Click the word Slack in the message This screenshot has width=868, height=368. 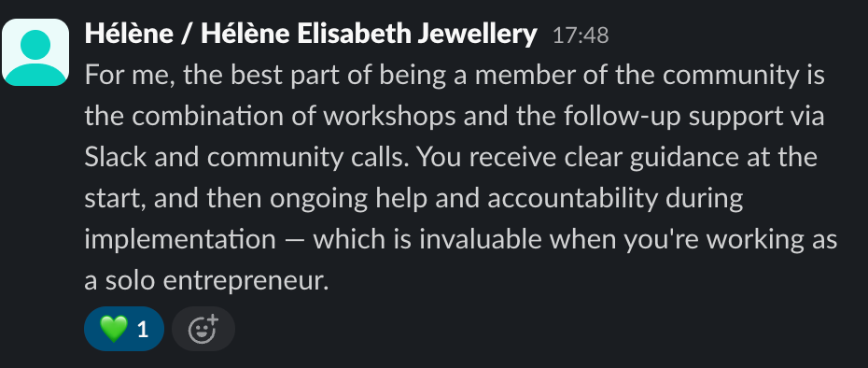pyautogui.click(x=115, y=157)
